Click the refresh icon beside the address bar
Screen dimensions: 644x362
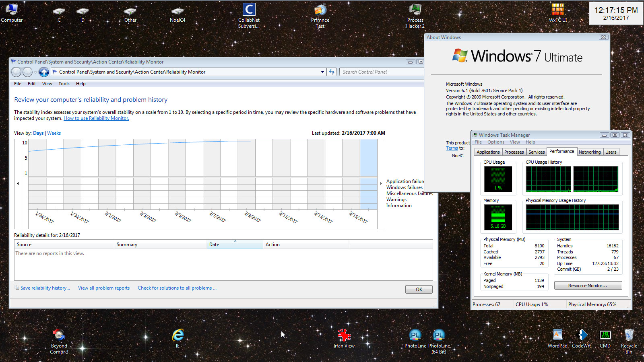pos(332,72)
